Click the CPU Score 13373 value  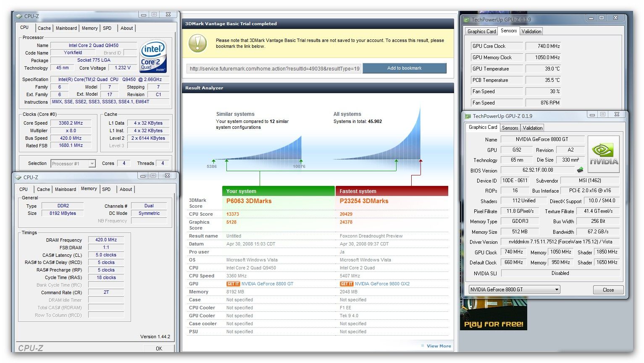point(232,214)
